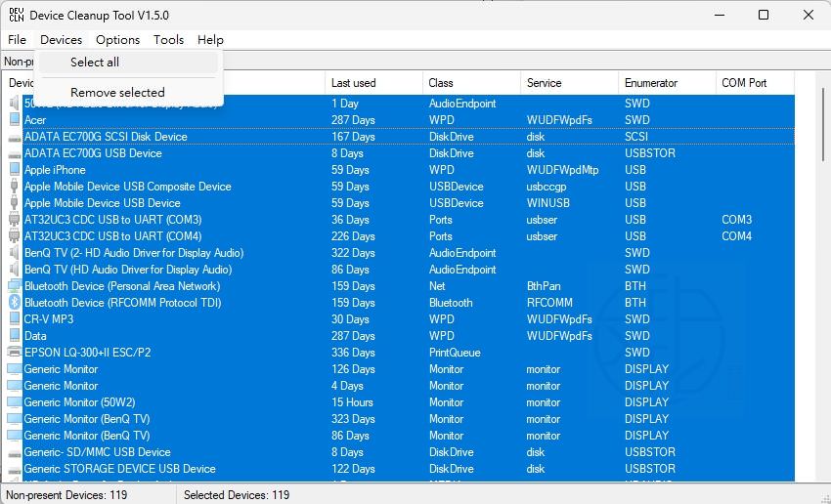Click the monitor icon for Generic Monitor (50W2)
This screenshot has height=504, width=831.
coord(14,402)
